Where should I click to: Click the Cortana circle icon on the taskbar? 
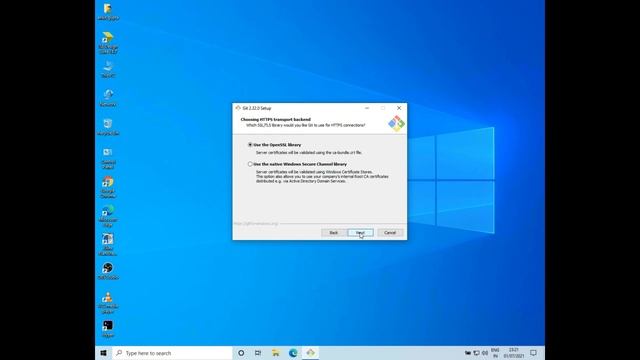pos(241,353)
